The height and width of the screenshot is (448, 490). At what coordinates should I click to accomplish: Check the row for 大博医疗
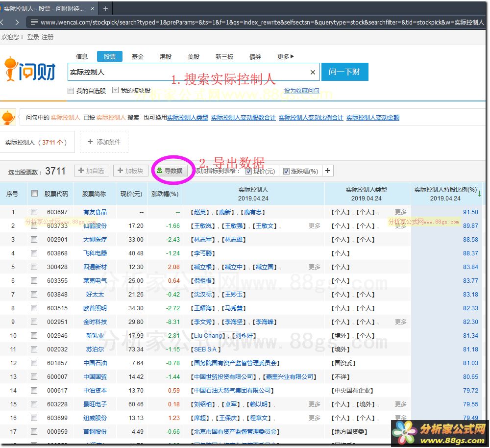[x=34, y=240]
